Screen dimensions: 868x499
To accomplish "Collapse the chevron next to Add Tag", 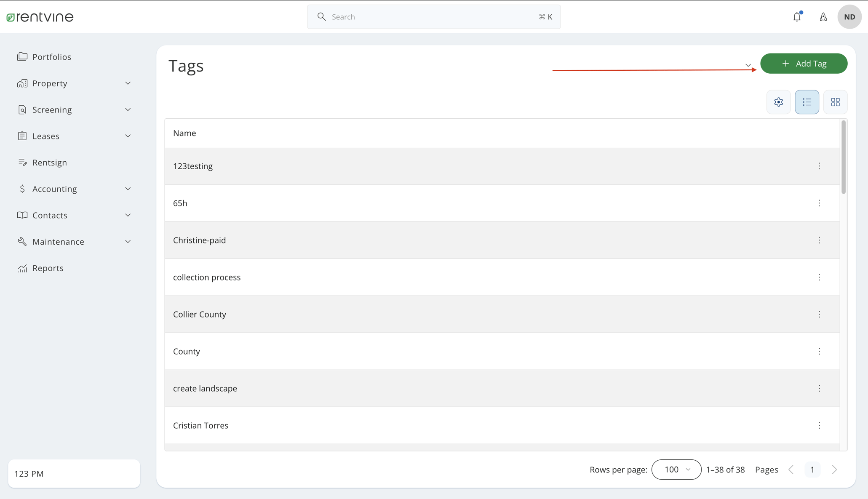I will [x=748, y=65].
